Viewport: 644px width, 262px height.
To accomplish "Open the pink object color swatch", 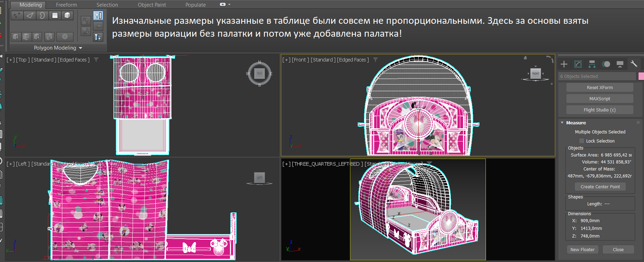I will point(641,76).
